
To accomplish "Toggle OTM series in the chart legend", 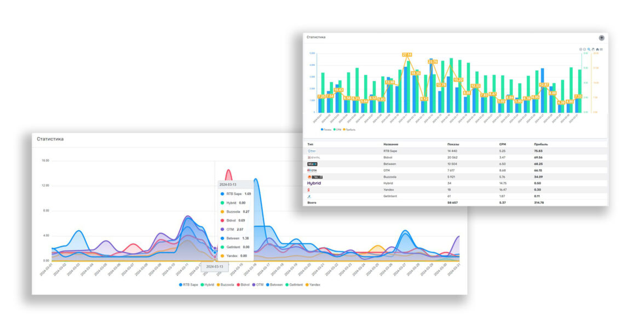I will click(x=258, y=284).
